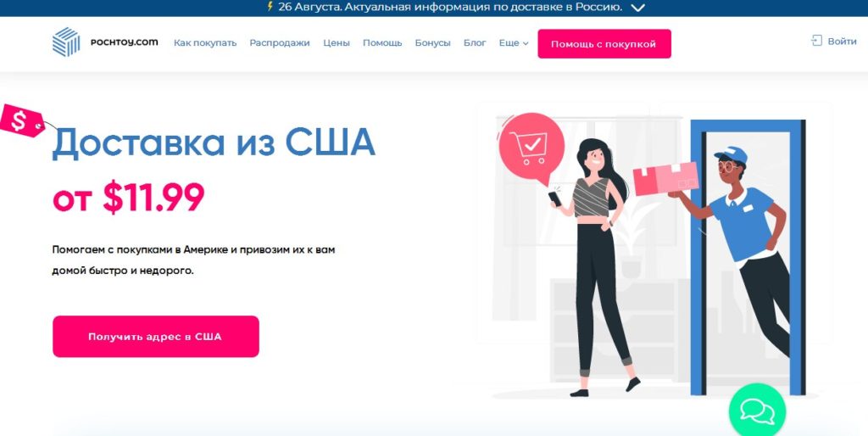This screenshot has width=868, height=436.
Task: Go to Распродажи section
Action: point(280,42)
